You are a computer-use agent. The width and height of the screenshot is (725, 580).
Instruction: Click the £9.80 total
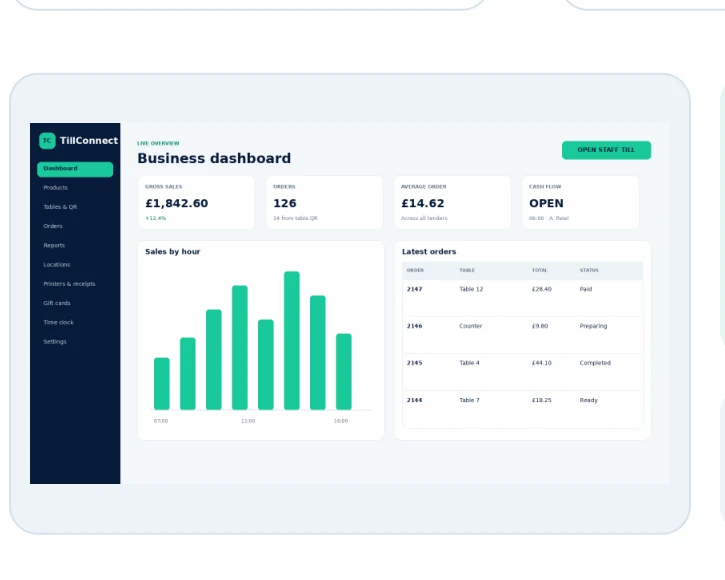tap(540, 326)
